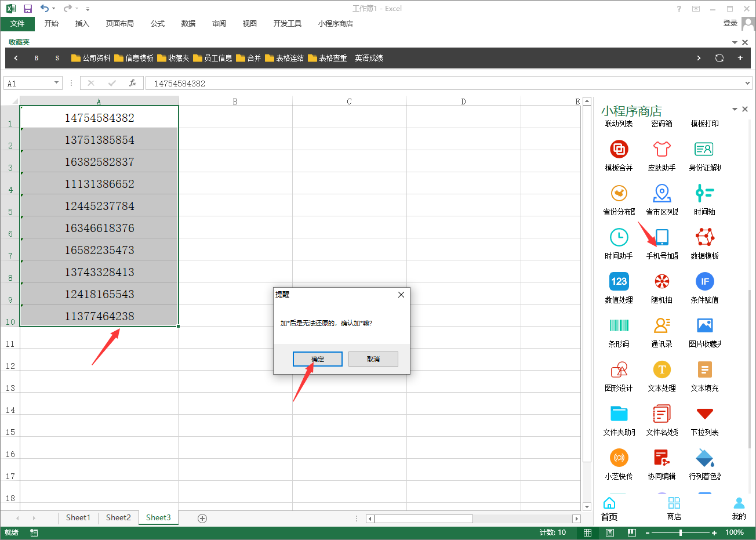The width and height of the screenshot is (756, 540).
Task: Open 商店 in the store panel
Action: tap(674, 509)
